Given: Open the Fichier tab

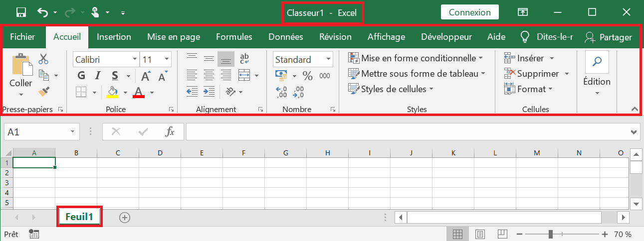Looking at the screenshot, I should 22,37.
